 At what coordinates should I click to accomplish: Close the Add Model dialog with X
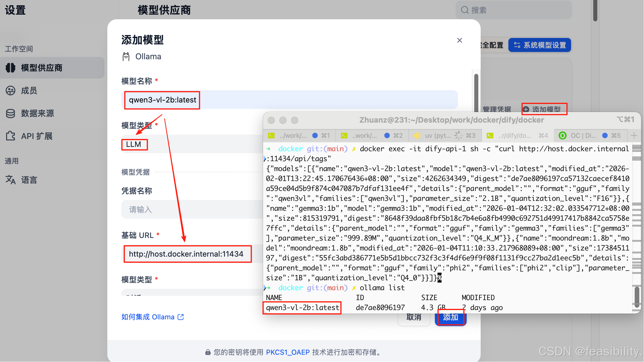(459, 40)
